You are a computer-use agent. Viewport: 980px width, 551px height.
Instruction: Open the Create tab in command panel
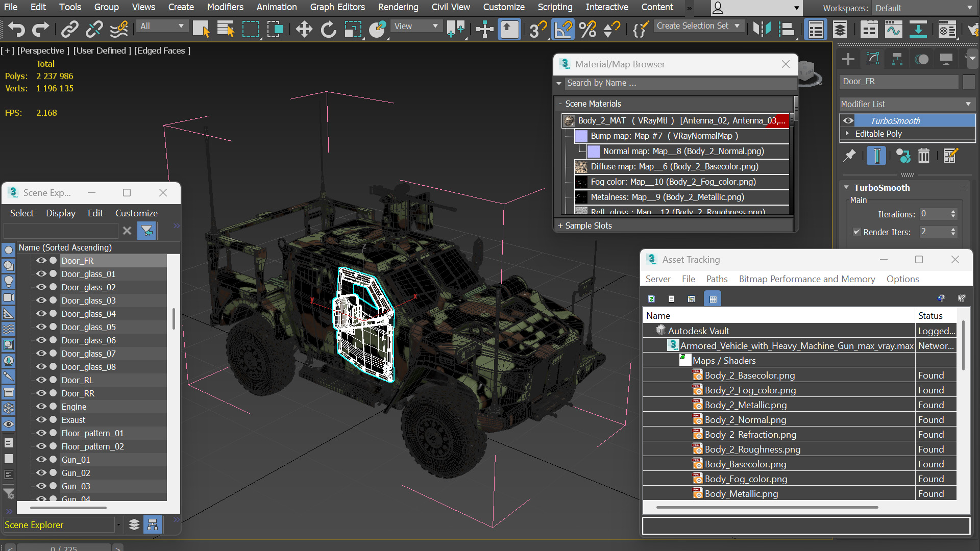point(848,59)
